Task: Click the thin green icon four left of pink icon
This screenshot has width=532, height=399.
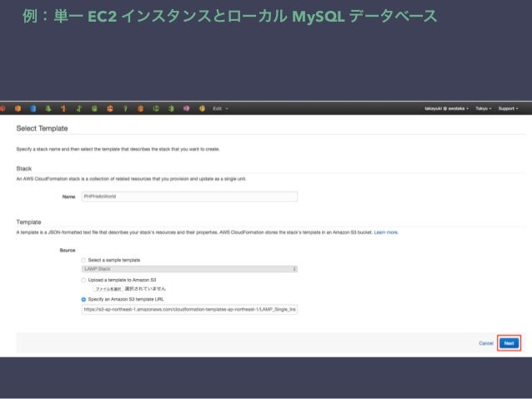Action: coord(125,108)
